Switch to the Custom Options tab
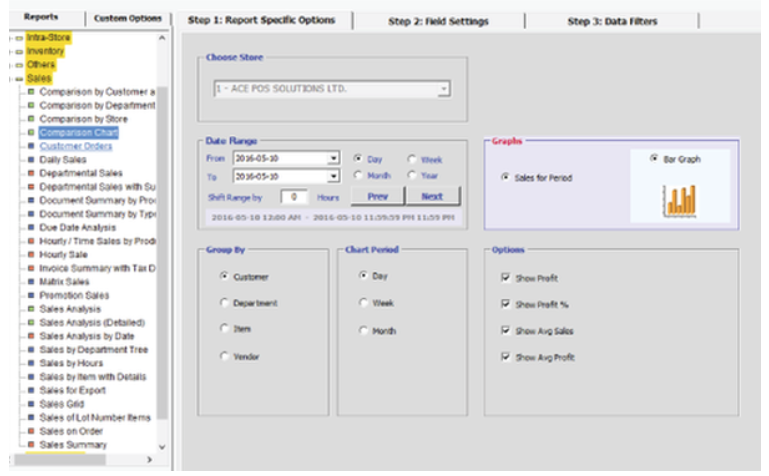Image resolution: width=769 pixels, height=476 pixels. point(128,18)
